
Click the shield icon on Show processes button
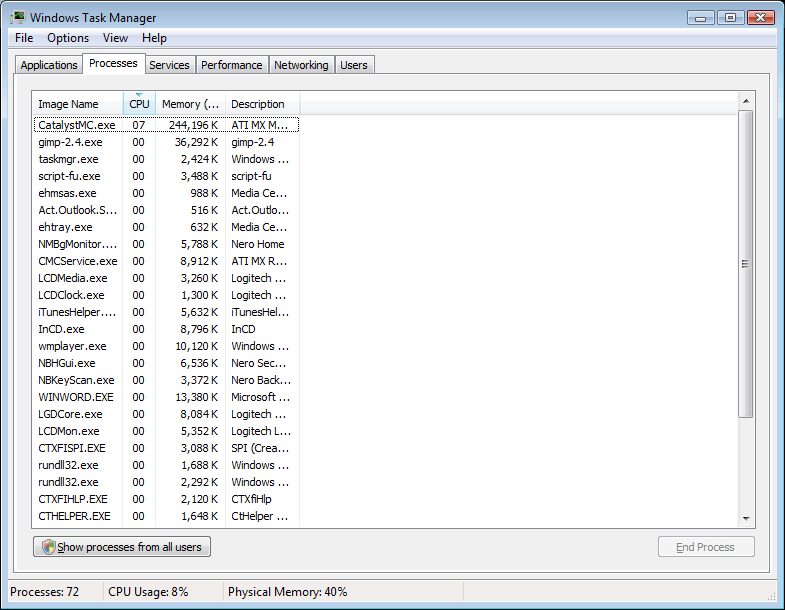(49, 547)
